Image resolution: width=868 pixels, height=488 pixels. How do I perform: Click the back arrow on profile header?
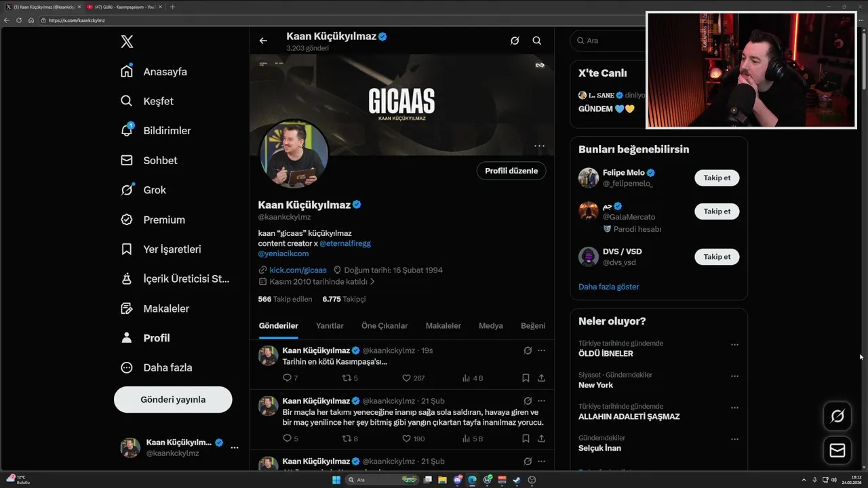[x=263, y=41]
